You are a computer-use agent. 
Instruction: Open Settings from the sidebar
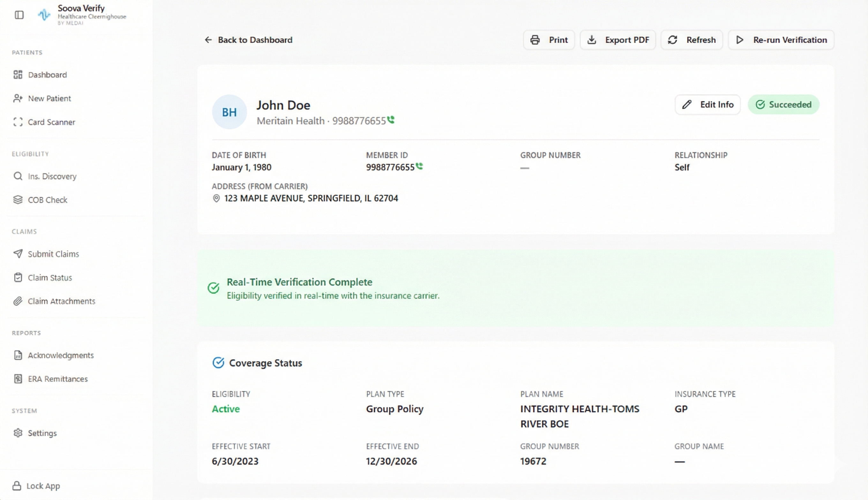(42, 433)
